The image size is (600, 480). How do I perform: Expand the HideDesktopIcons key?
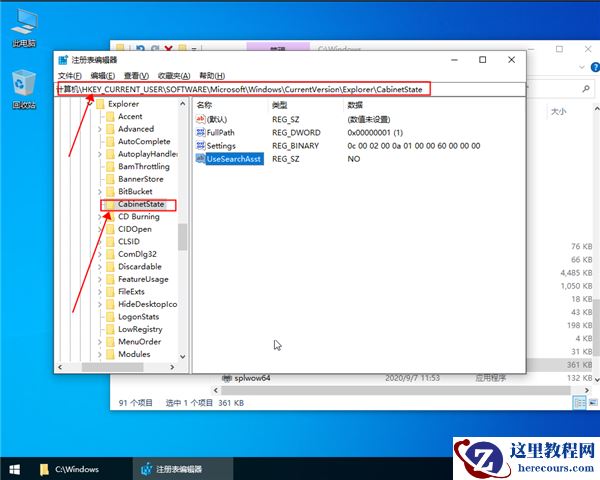pyautogui.click(x=100, y=305)
